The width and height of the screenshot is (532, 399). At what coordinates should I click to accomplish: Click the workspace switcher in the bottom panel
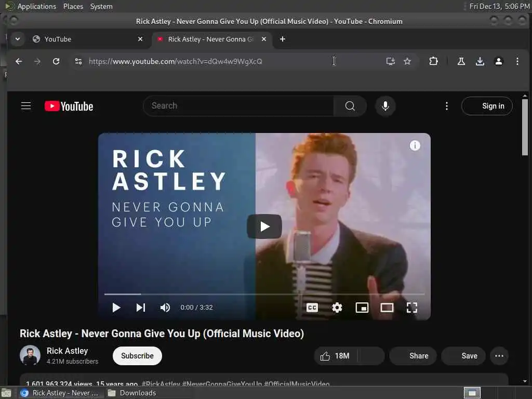click(x=472, y=393)
